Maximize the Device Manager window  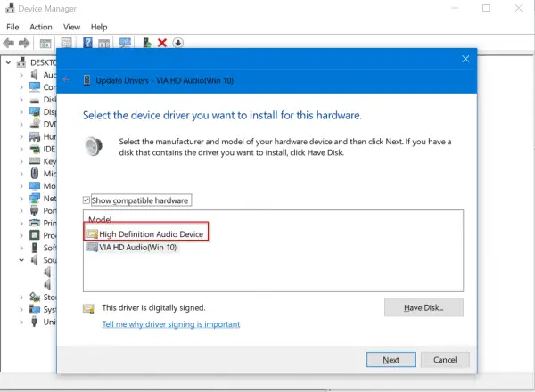click(x=486, y=8)
